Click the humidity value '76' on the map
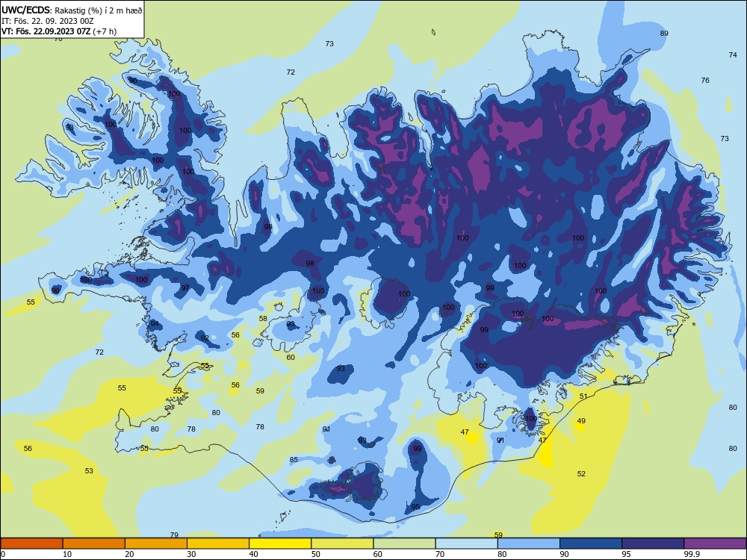 705,81
